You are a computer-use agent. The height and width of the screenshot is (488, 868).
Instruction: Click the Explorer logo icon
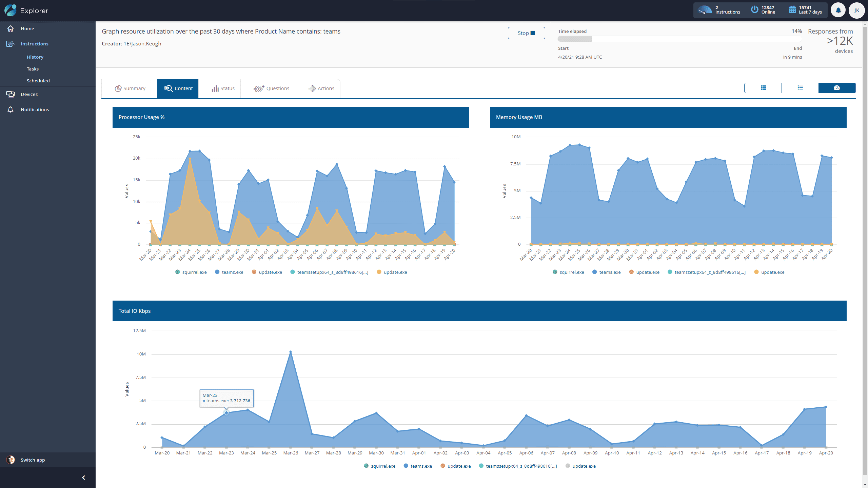click(x=11, y=11)
